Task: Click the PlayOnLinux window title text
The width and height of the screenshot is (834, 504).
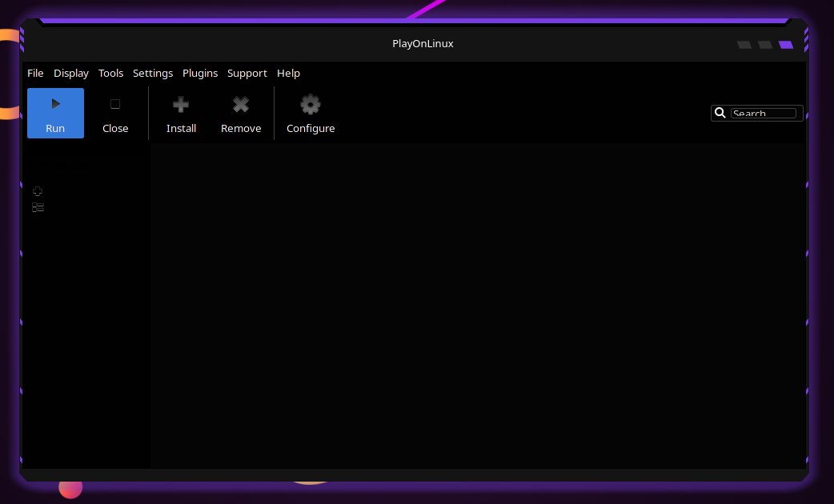Action: click(423, 43)
